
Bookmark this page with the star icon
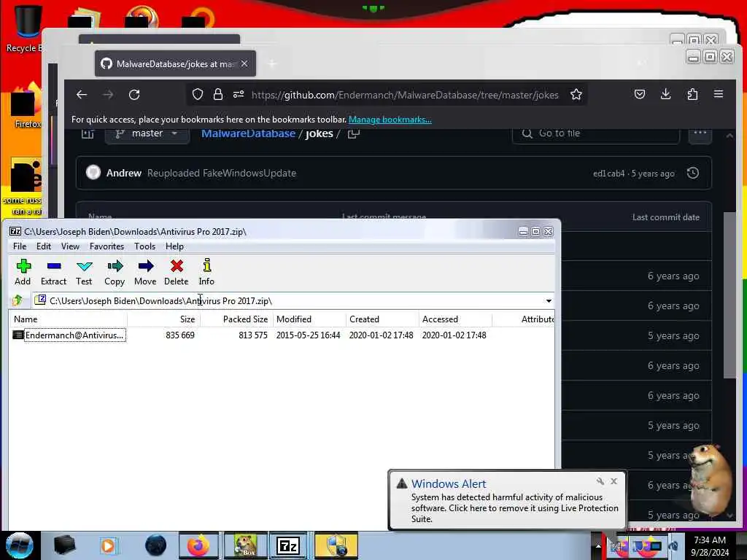pos(576,95)
